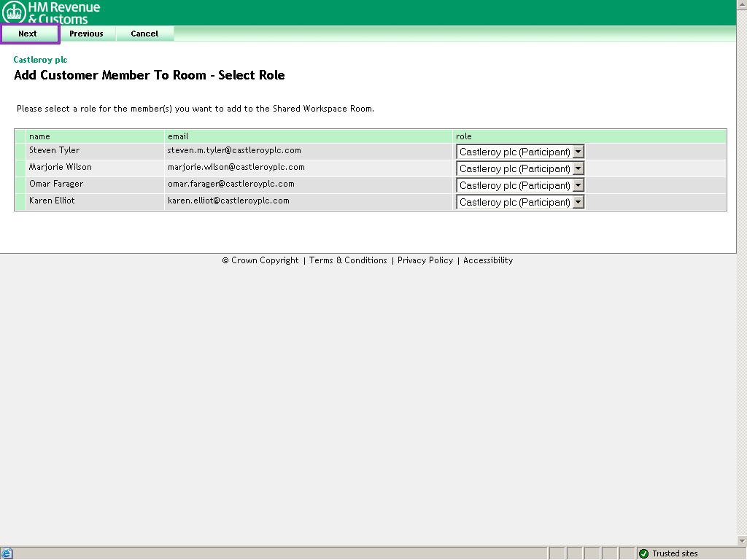
Task: Click the role column header
Action: [464, 136]
